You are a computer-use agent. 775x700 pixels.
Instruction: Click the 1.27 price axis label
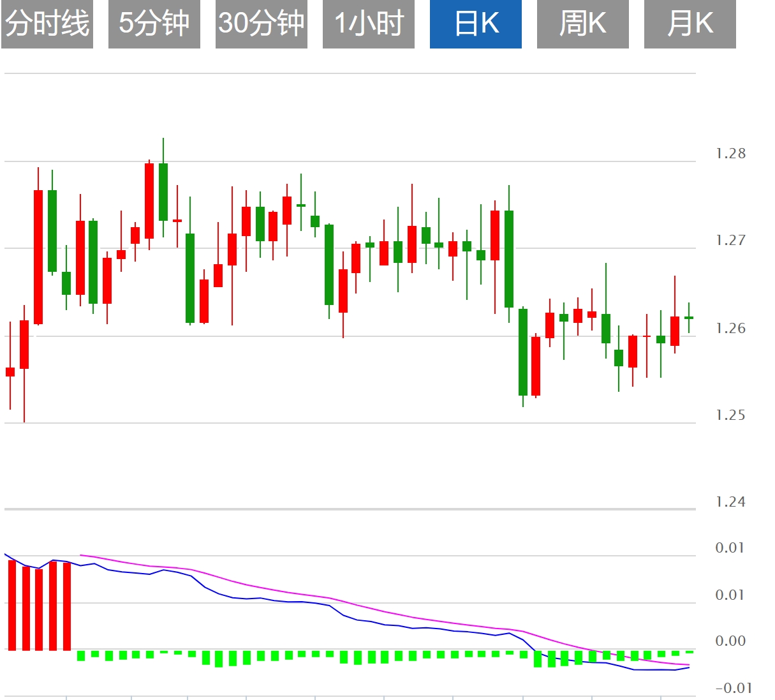pyautogui.click(x=730, y=241)
